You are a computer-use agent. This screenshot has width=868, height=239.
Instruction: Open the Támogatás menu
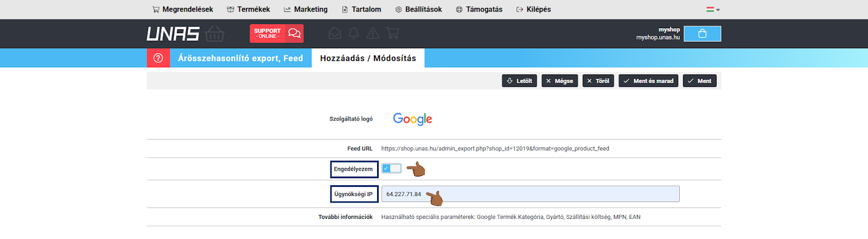pyautogui.click(x=479, y=9)
